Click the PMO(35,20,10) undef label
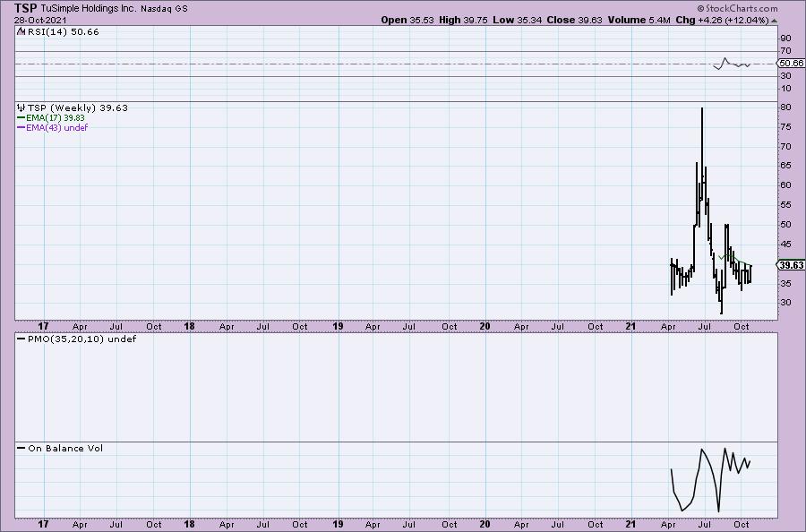This screenshot has height=532, width=806. (82, 339)
